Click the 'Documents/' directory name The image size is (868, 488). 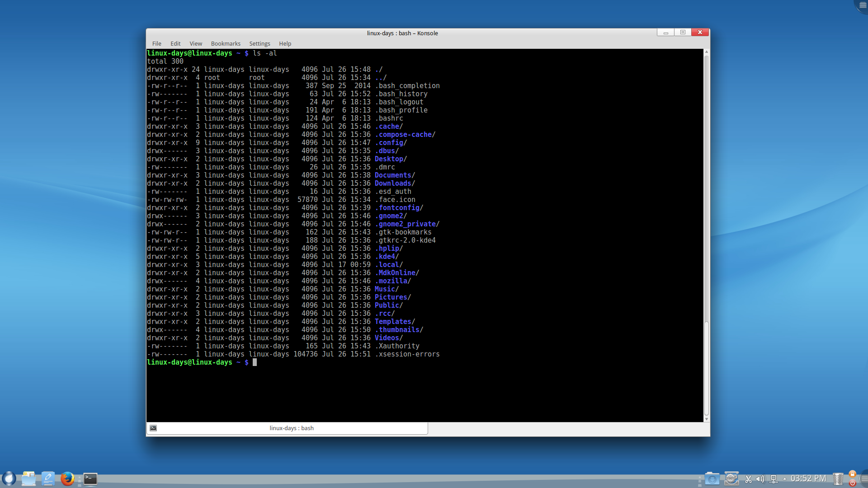[395, 175]
